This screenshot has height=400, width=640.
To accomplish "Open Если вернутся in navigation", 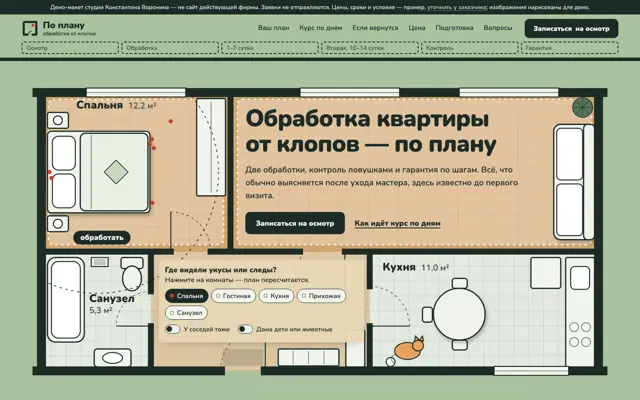I will [375, 28].
